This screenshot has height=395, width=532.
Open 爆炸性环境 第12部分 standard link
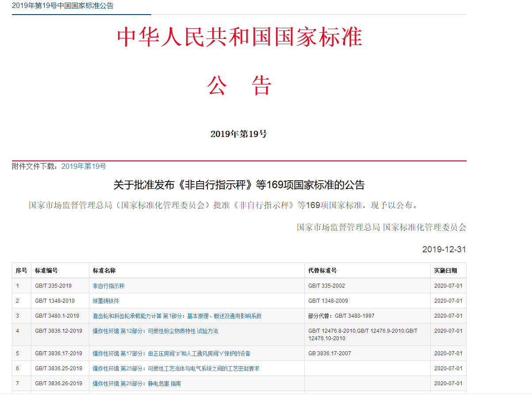coord(155,331)
